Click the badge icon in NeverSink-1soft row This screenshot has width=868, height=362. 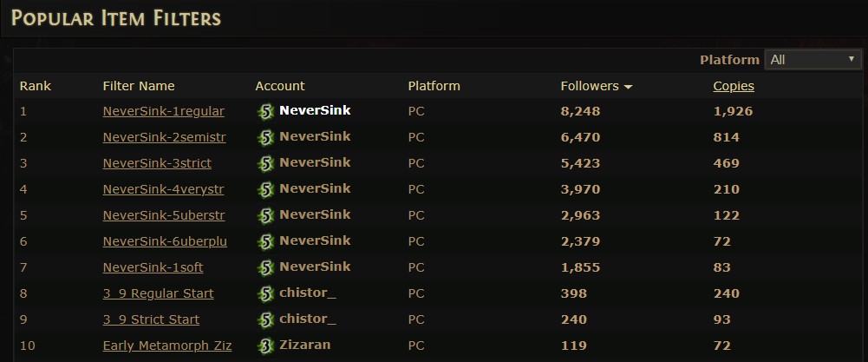(265, 267)
